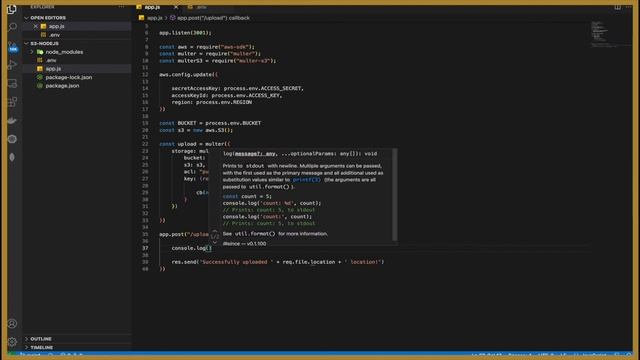
Task: Click the const BUCKET line
Action: 210,123
